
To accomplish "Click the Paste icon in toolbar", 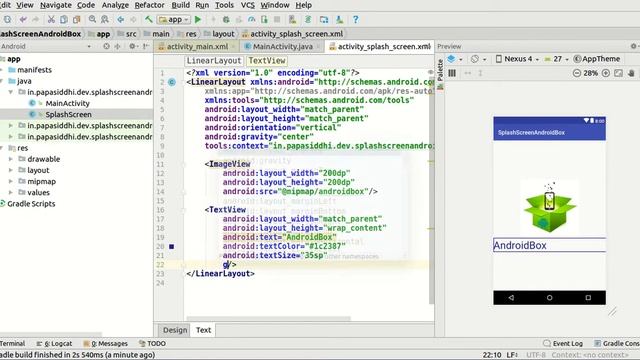I will 76,19.
